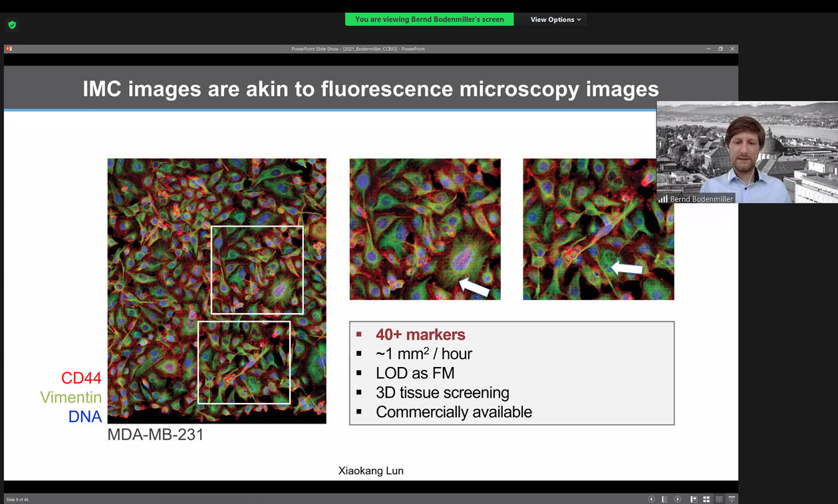Click the '40+ markers' bullet text
The width and height of the screenshot is (838, 504).
pyautogui.click(x=420, y=334)
